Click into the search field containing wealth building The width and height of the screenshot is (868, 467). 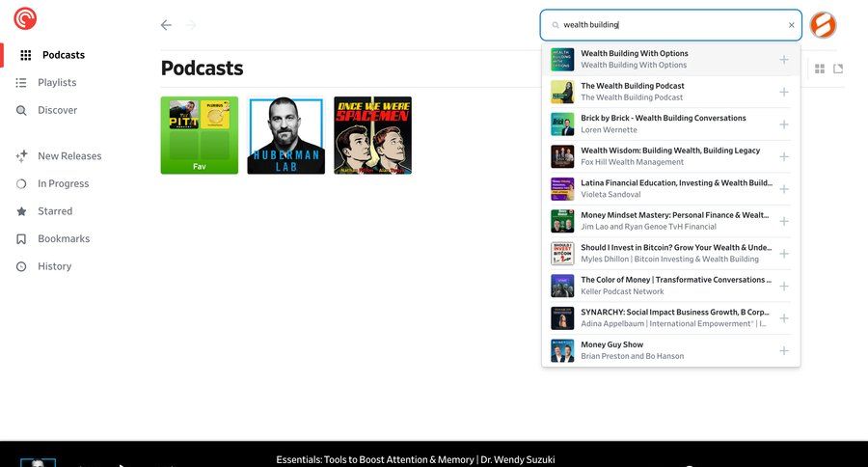671,25
